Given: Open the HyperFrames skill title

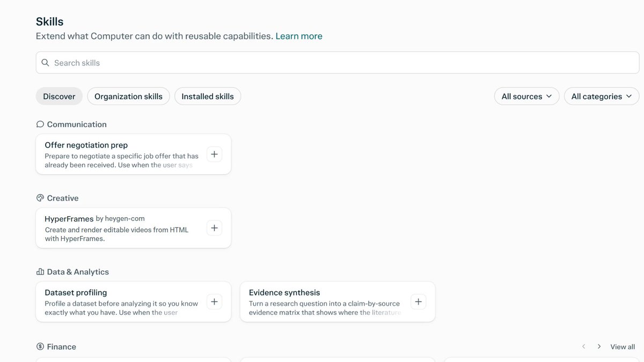Looking at the screenshot, I should pyautogui.click(x=69, y=219).
